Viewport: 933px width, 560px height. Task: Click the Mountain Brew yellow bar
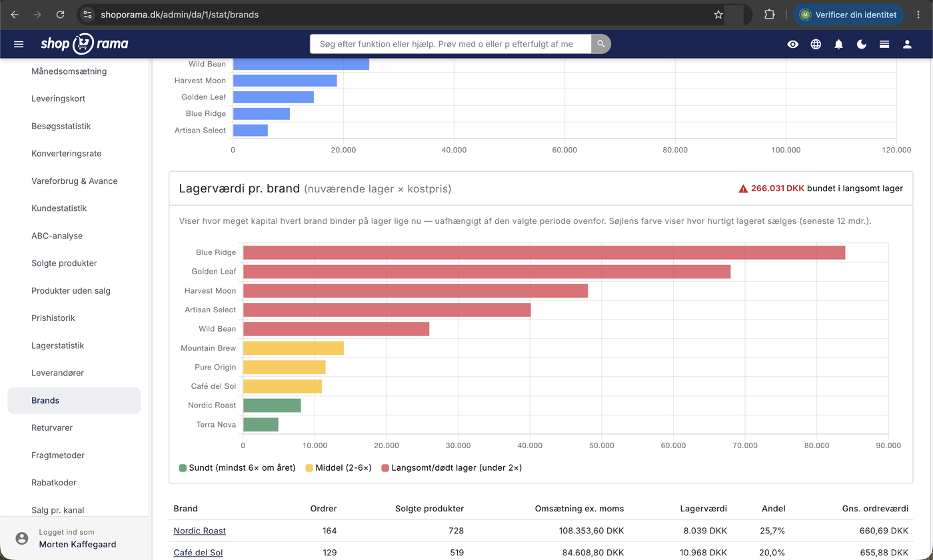tap(293, 348)
